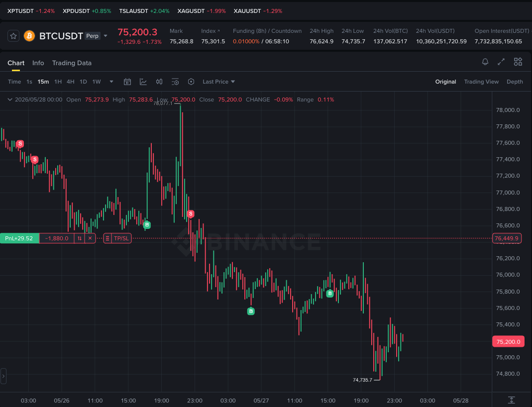Open the price alert bell icon
The width and height of the screenshot is (532, 407).
(485, 62)
